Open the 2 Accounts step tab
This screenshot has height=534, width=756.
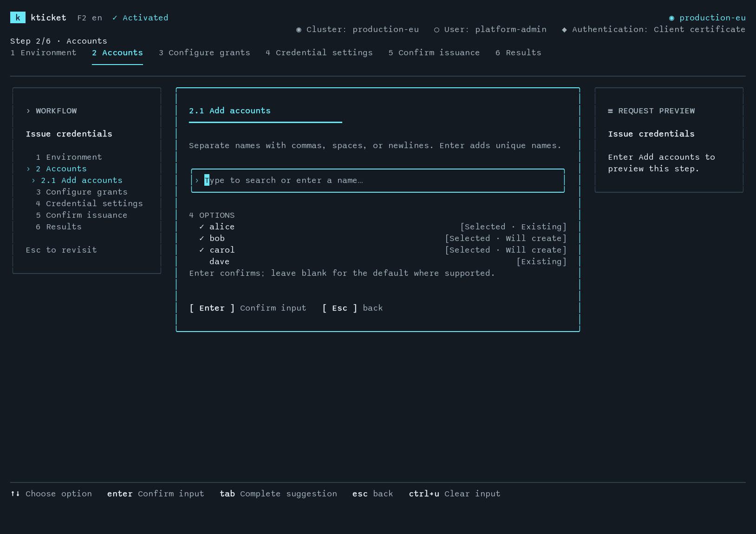pos(117,52)
